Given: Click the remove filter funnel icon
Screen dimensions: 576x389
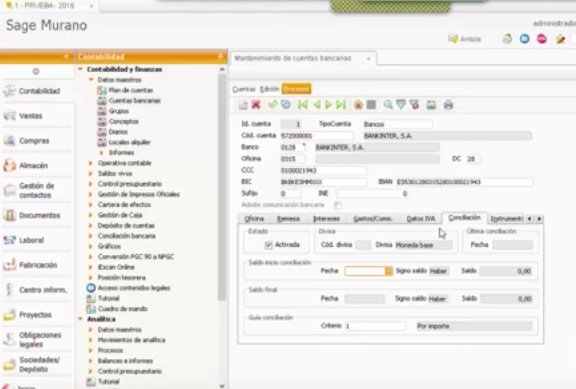Looking at the screenshot, I should point(415,105).
